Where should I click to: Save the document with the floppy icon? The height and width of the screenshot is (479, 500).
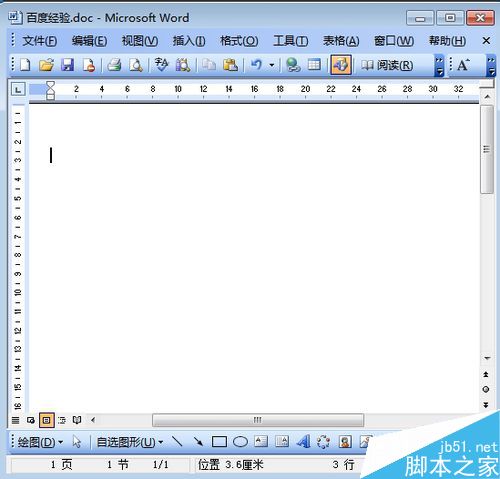point(68,65)
